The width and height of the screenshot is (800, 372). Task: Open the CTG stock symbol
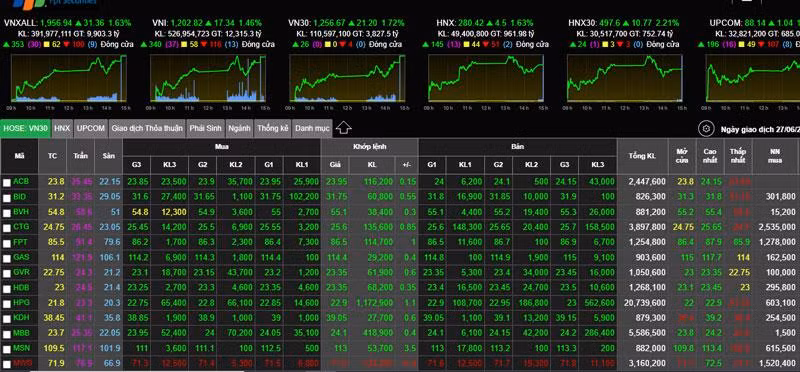(21, 227)
